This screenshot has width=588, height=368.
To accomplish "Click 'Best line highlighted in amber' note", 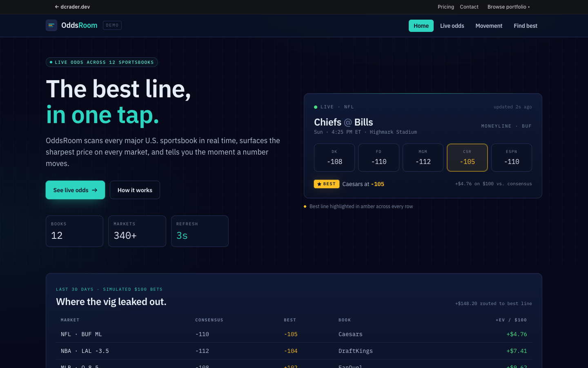I will pos(361,206).
